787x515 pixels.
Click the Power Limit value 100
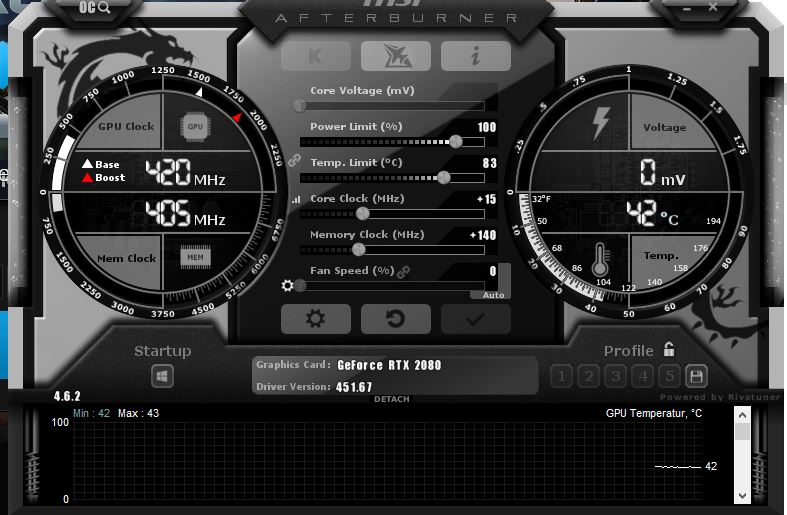click(487, 127)
